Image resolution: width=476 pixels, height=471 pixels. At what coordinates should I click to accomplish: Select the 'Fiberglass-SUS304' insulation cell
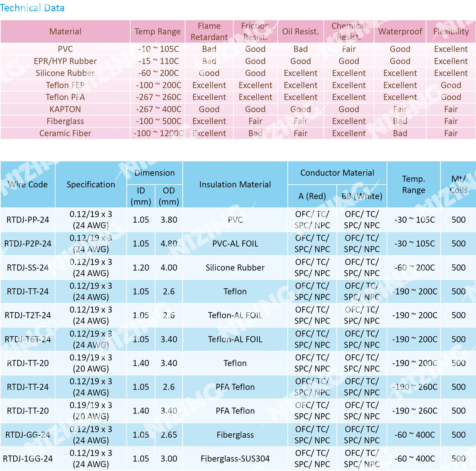tap(235, 459)
